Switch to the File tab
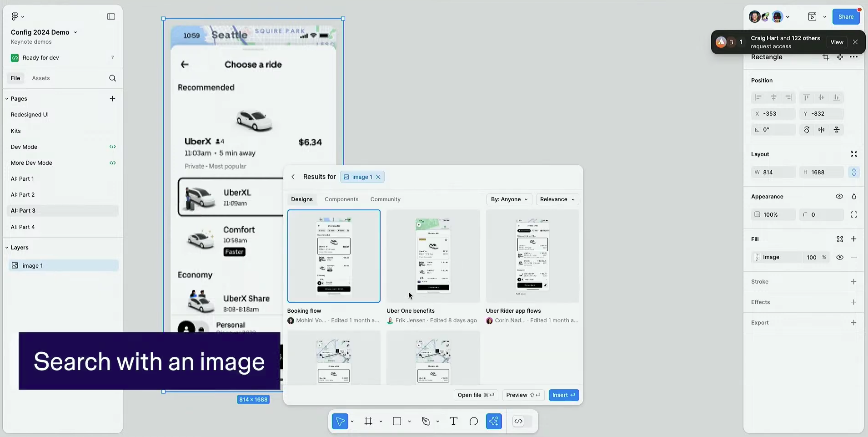 click(x=15, y=78)
